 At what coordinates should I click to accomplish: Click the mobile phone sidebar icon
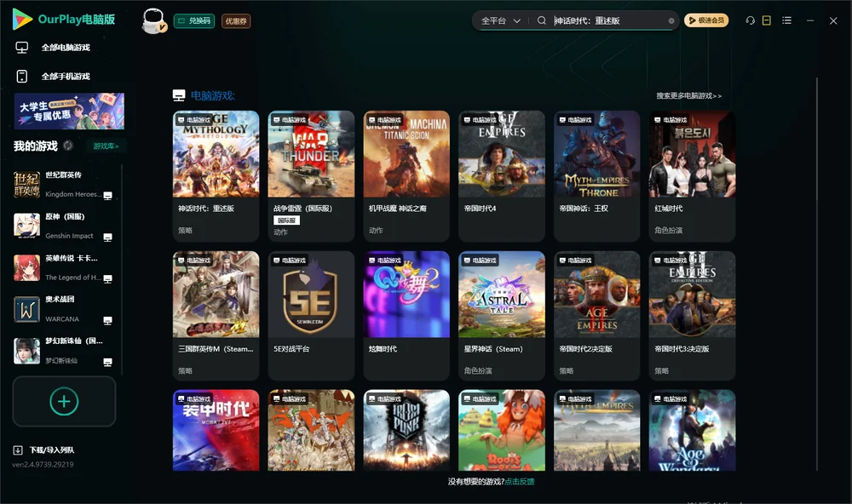click(x=22, y=77)
